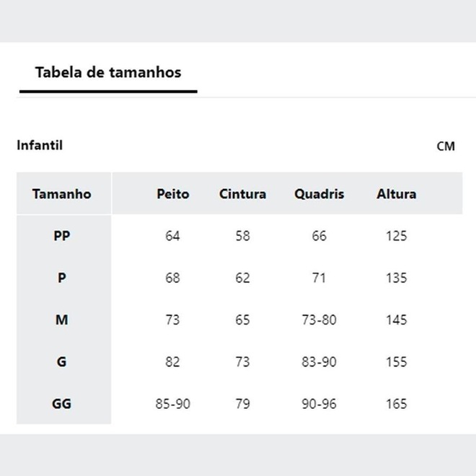
Task: Click the 68 Peito value for P
Action: pos(172,278)
